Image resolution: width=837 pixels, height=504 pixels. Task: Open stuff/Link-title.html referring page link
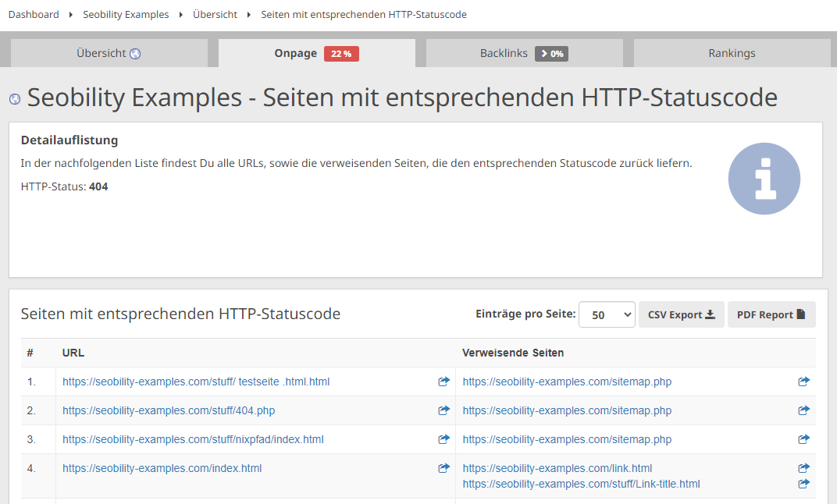582,484
